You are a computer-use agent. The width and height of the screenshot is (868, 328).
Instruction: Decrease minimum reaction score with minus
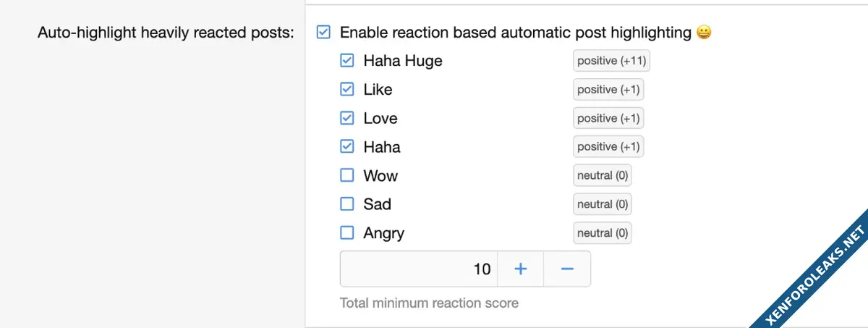pos(567,269)
